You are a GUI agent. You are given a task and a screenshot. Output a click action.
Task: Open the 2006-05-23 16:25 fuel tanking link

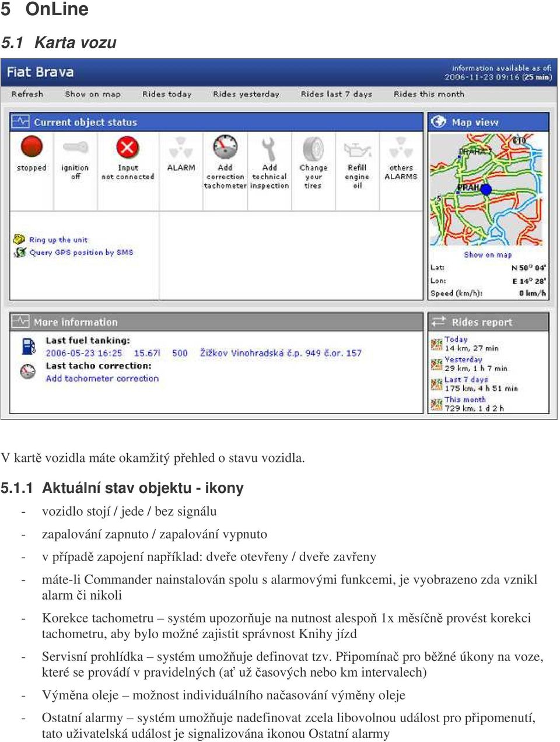83,353
